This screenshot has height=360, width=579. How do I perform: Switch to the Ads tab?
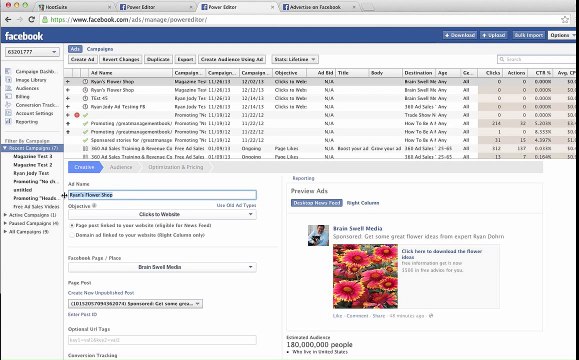coord(75,49)
